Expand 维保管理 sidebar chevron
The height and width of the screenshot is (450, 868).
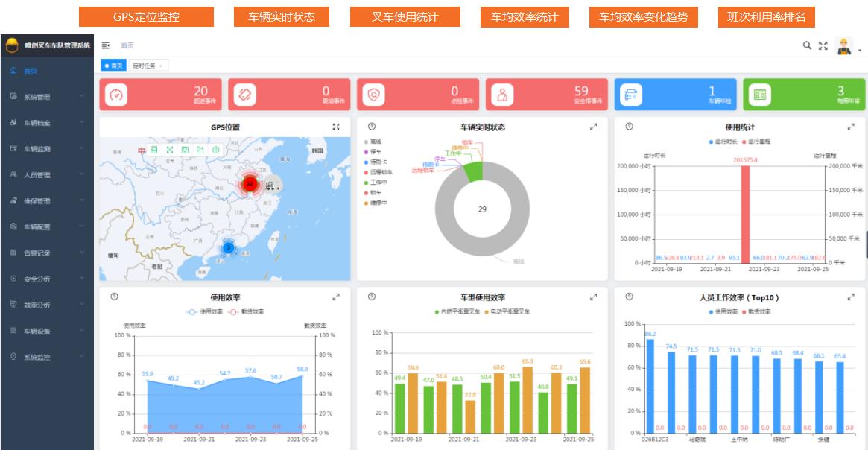tap(82, 200)
